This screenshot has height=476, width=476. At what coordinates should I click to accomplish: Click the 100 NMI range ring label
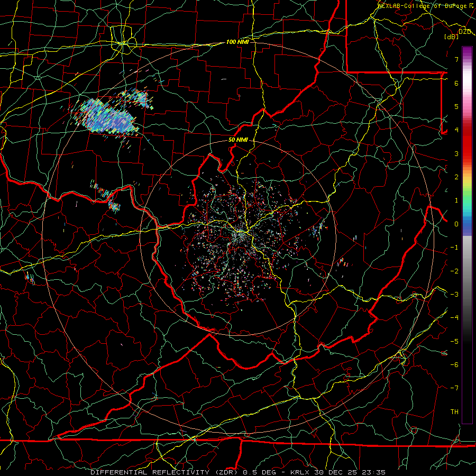(x=237, y=42)
